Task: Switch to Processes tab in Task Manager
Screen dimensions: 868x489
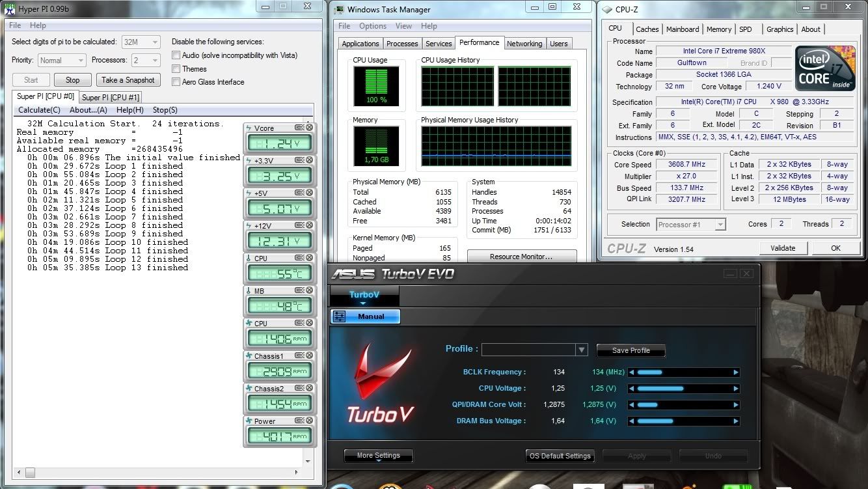Action: pos(402,44)
